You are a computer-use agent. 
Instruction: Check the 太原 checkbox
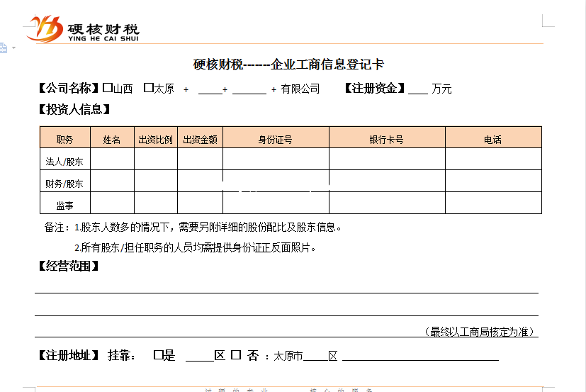pos(148,87)
